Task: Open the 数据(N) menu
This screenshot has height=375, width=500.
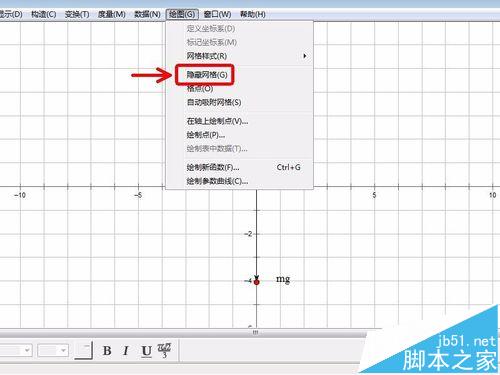Action: click(147, 15)
